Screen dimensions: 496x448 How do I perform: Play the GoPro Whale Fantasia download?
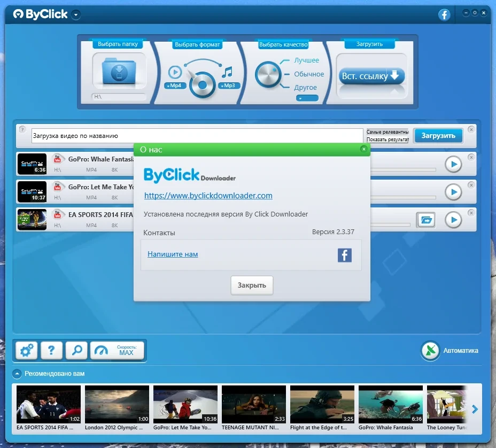coord(453,164)
